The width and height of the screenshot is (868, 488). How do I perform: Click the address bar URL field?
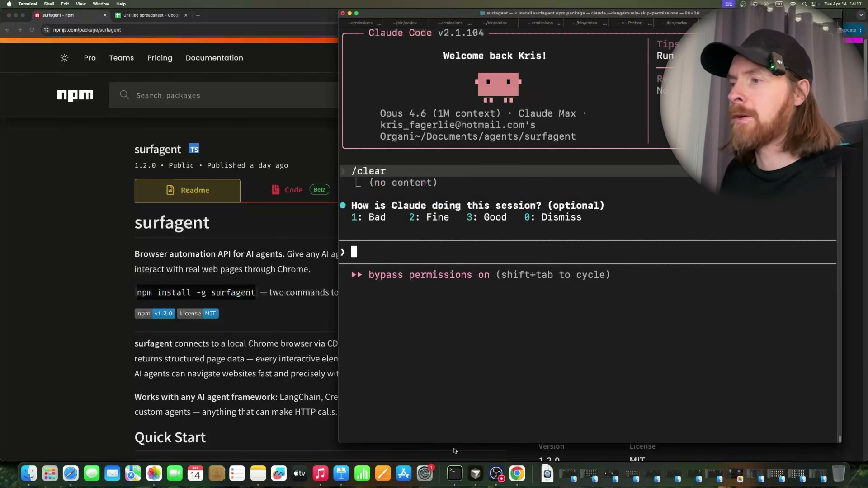[x=87, y=30]
